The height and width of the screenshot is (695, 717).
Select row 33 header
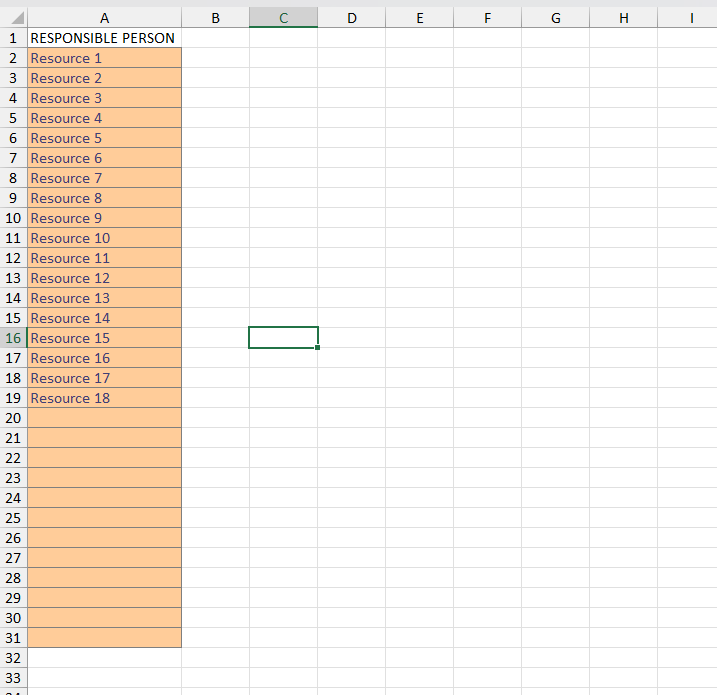coord(13,678)
